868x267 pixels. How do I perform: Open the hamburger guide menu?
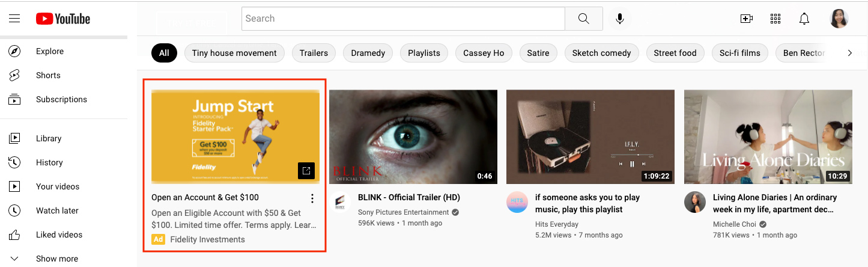point(14,19)
